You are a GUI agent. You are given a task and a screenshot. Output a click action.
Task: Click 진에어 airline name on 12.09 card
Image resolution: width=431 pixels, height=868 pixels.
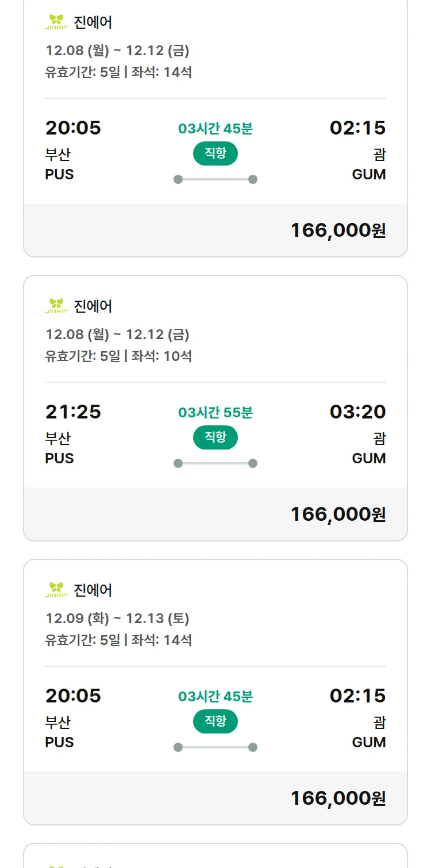93,590
